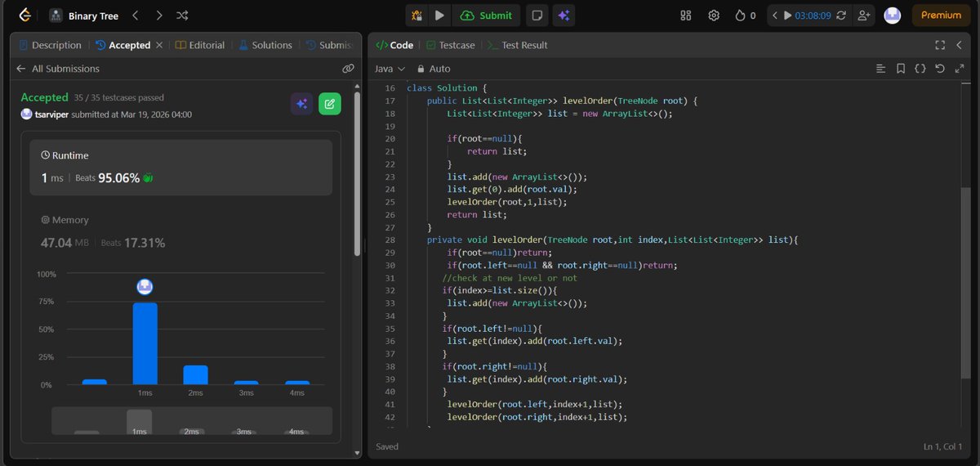Reset the timer with circular arrows
This screenshot has height=466, width=980.
pyautogui.click(x=841, y=15)
